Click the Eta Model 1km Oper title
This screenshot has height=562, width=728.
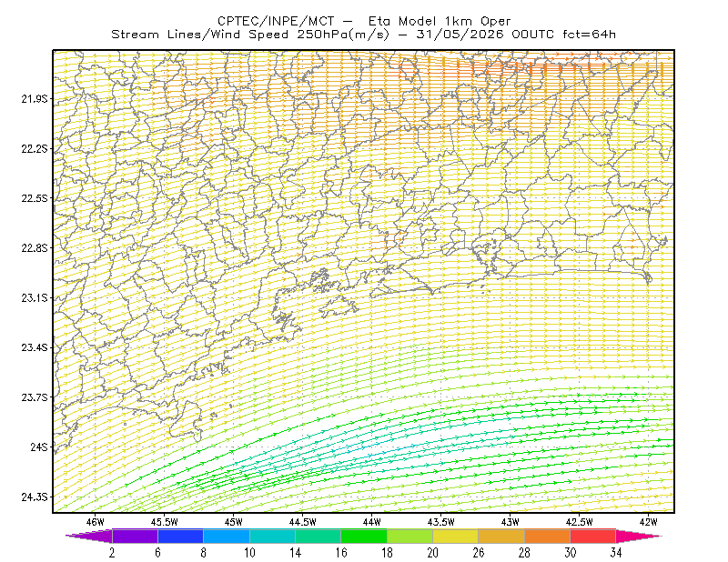(x=440, y=21)
